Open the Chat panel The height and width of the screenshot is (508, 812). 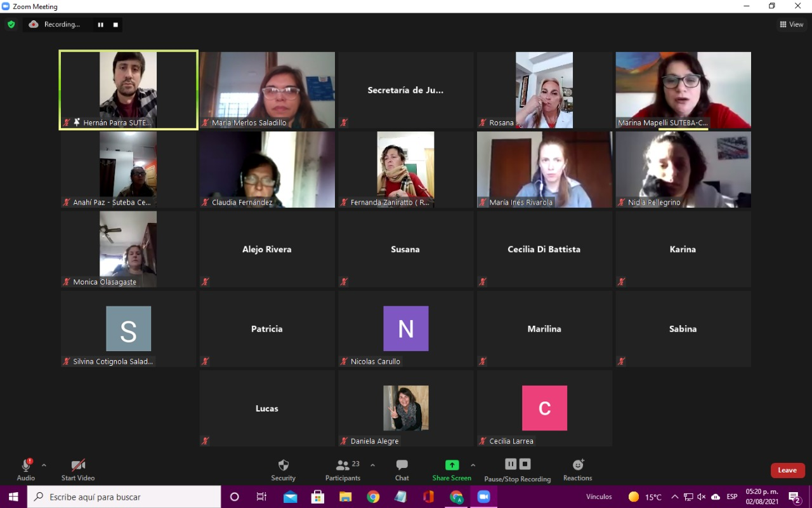(x=402, y=470)
